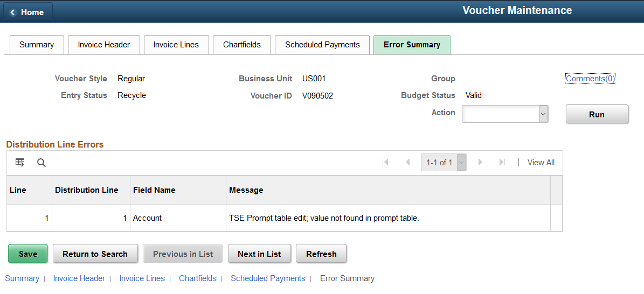Click the Business Unit value US001
Screen dimensions: 644x294
pyautogui.click(x=314, y=79)
